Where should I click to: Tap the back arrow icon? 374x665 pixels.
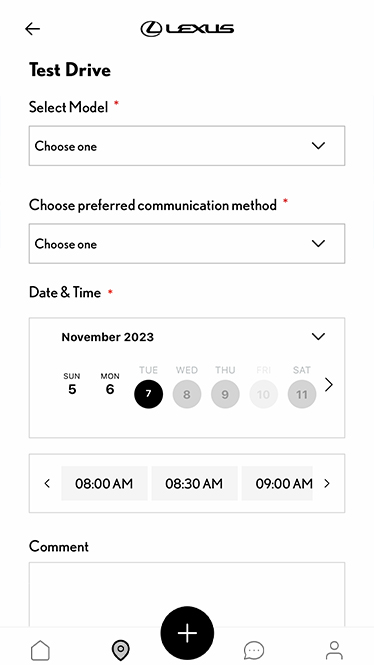point(32,29)
